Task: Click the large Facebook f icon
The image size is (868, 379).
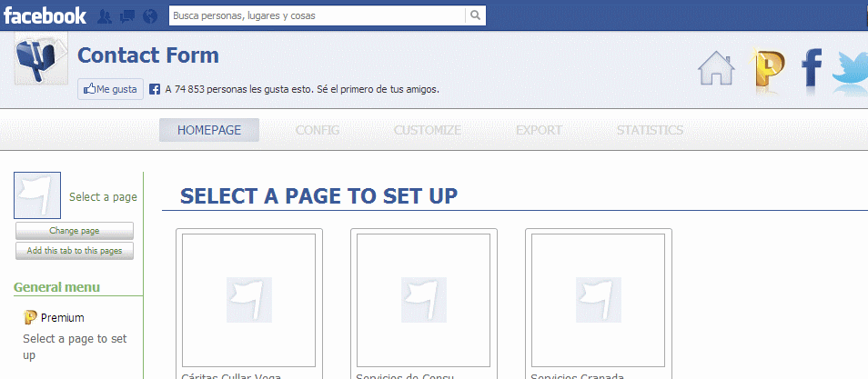Action: point(812,70)
